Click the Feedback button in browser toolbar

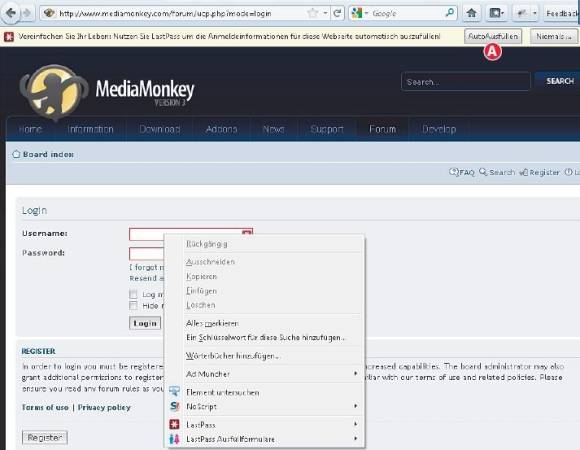pos(562,13)
